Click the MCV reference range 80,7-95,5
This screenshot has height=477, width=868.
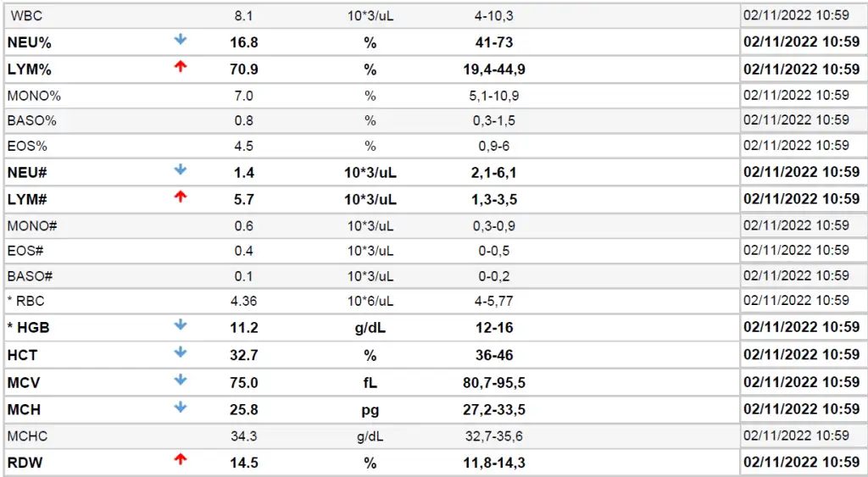coord(494,383)
